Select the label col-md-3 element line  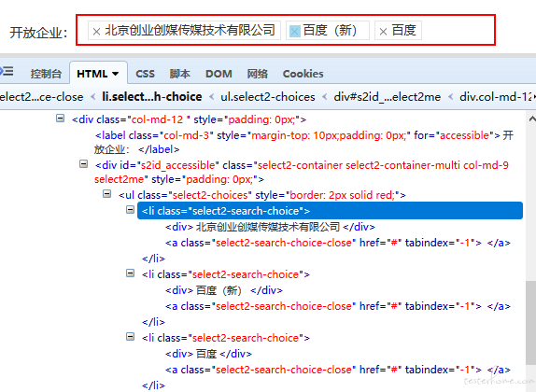pyautogui.click(x=303, y=142)
